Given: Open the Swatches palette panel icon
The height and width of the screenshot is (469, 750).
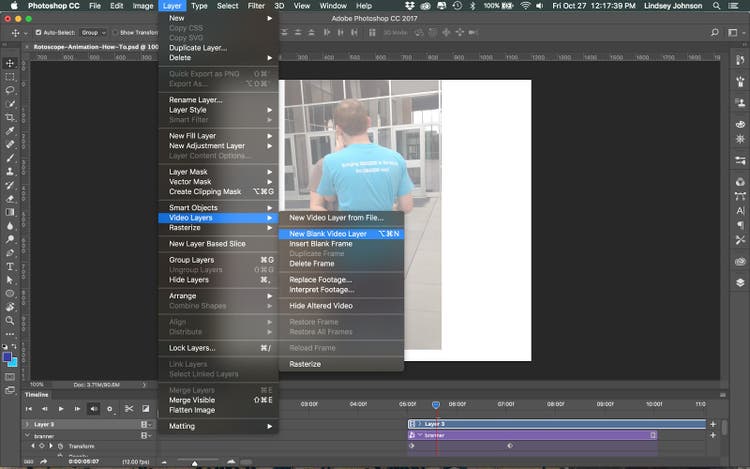Looking at the screenshot, I should (740, 124).
